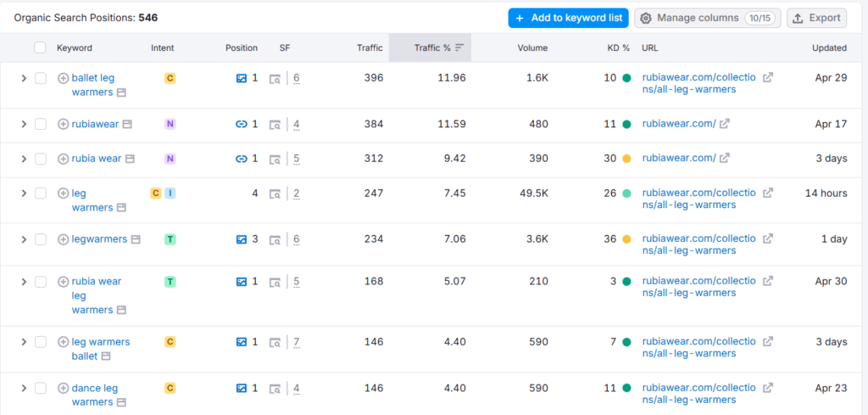The height and width of the screenshot is (415, 868).
Task: Sort by the Volume column header
Action: click(x=532, y=48)
